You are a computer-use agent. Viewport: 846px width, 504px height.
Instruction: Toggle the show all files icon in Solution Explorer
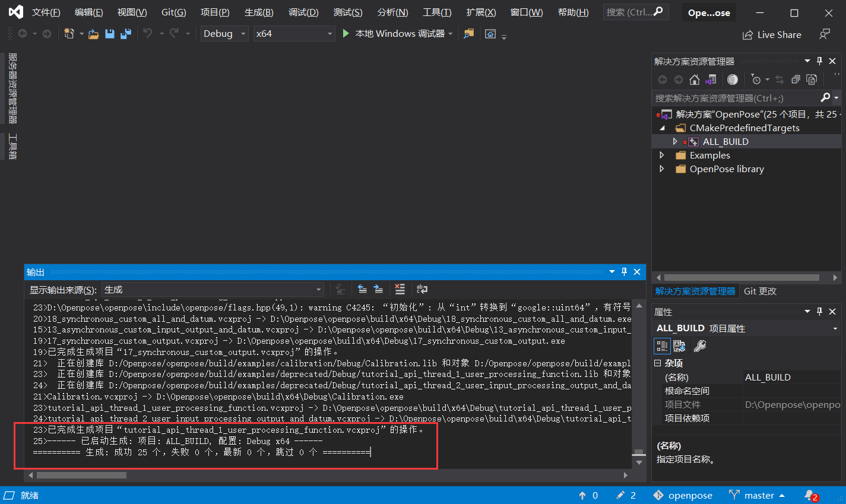click(812, 80)
